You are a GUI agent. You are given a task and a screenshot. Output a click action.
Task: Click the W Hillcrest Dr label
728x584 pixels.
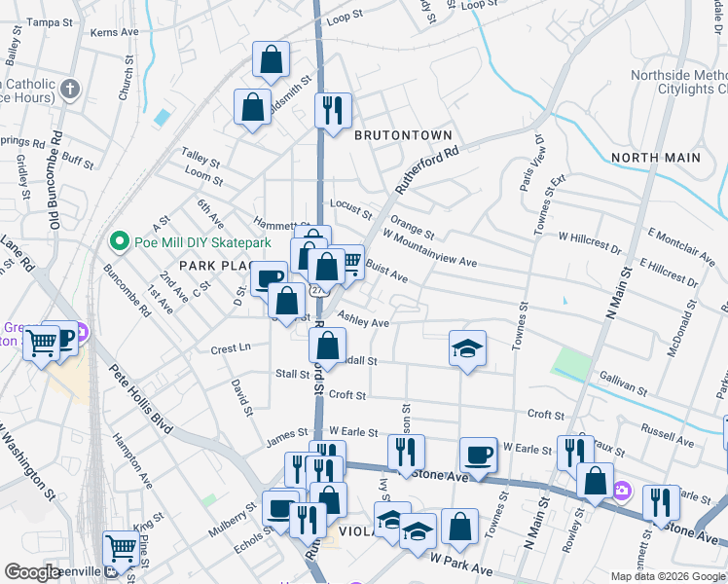(590, 243)
